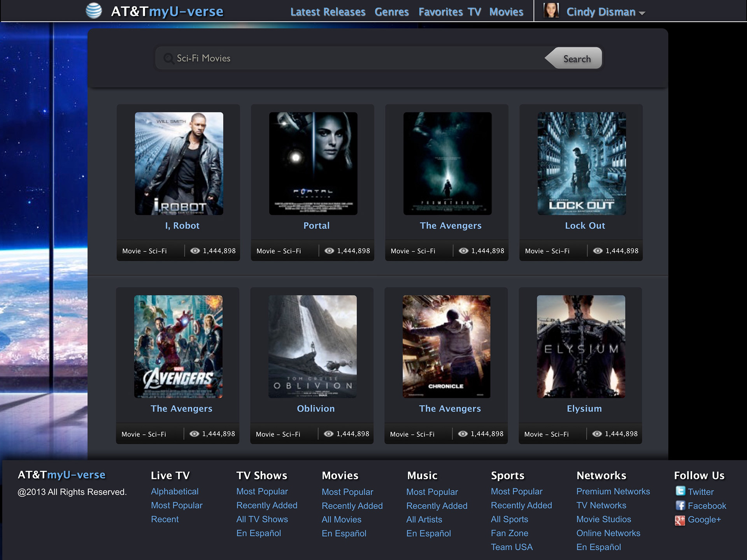The width and height of the screenshot is (747, 560).
Task: Click Alphabetical under Live TV
Action: coord(175,492)
